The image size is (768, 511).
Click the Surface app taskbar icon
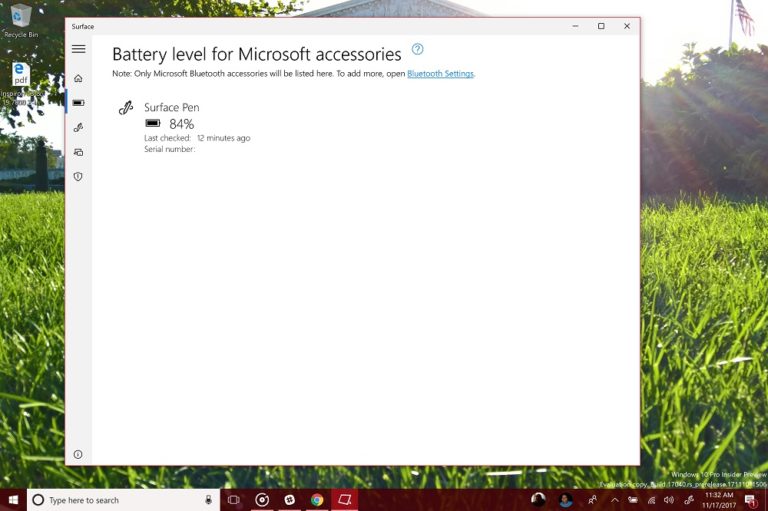(345, 500)
